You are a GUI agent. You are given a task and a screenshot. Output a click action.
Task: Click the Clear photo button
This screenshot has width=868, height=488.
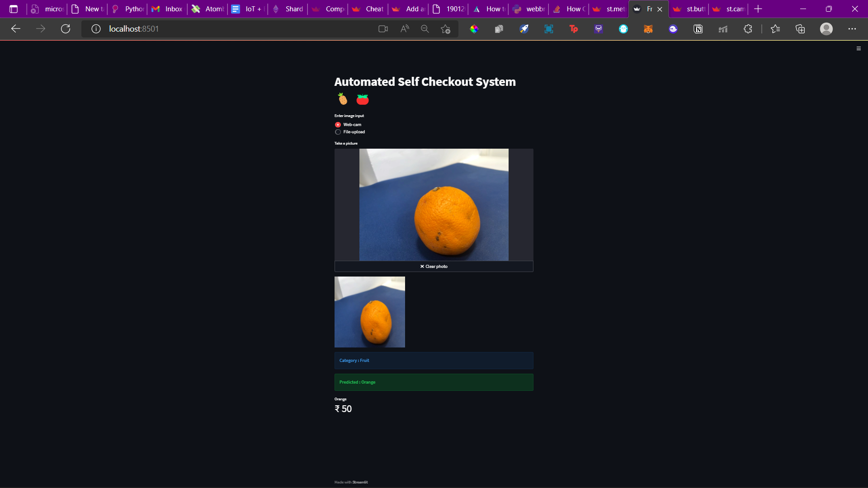[434, 266]
